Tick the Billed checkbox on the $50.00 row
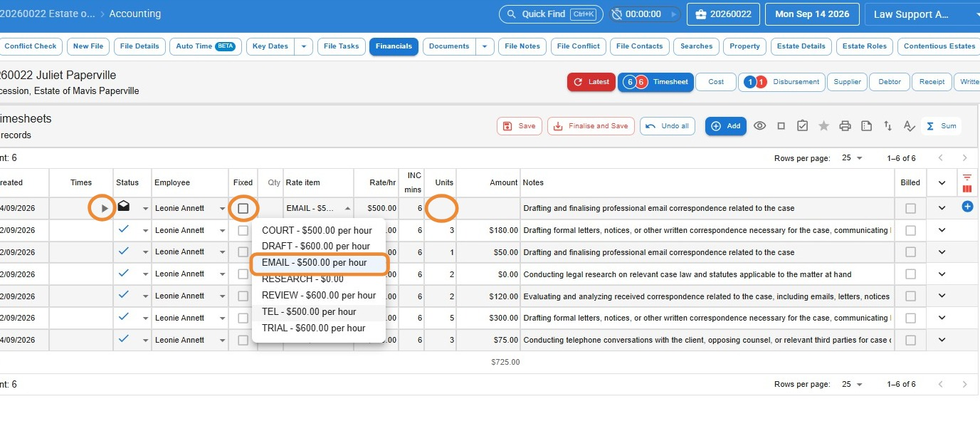The height and width of the screenshot is (446, 980). pos(910,252)
